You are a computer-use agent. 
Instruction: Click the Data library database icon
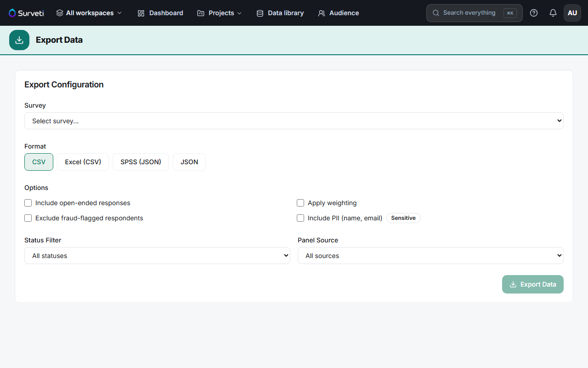click(x=260, y=13)
